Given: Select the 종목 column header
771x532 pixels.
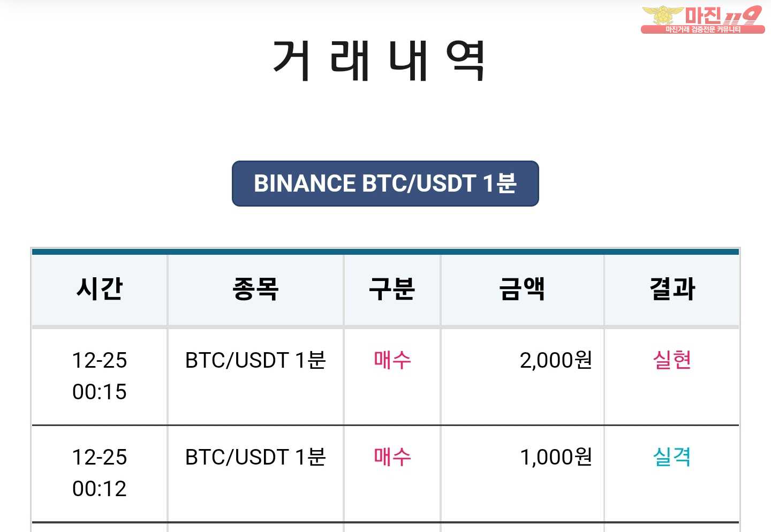Looking at the screenshot, I should coord(255,289).
